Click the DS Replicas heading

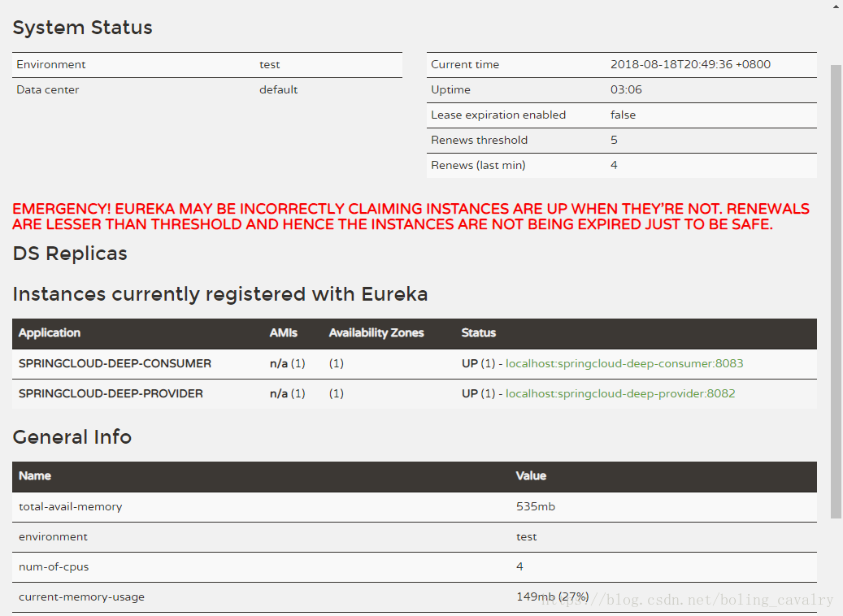click(70, 254)
